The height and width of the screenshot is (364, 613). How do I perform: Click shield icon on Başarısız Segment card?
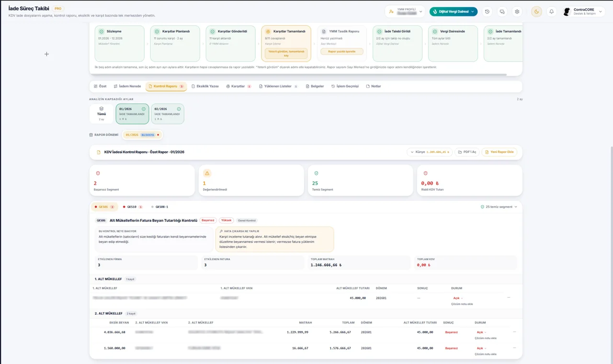coord(98,173)
